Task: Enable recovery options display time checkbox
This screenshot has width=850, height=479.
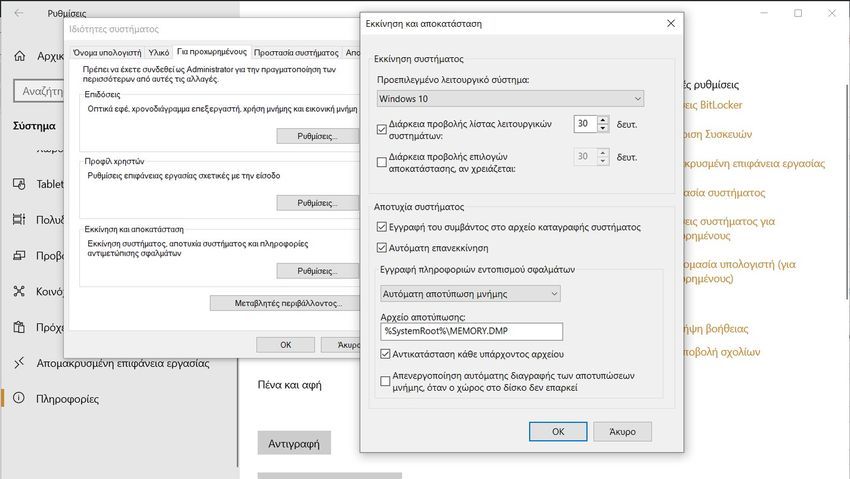Action: coord(381,162)
